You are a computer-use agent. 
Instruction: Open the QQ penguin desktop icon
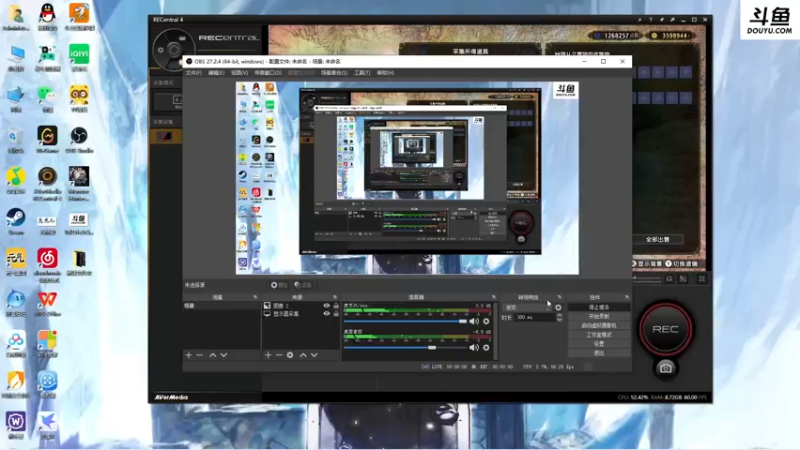(x=47, y=17)
